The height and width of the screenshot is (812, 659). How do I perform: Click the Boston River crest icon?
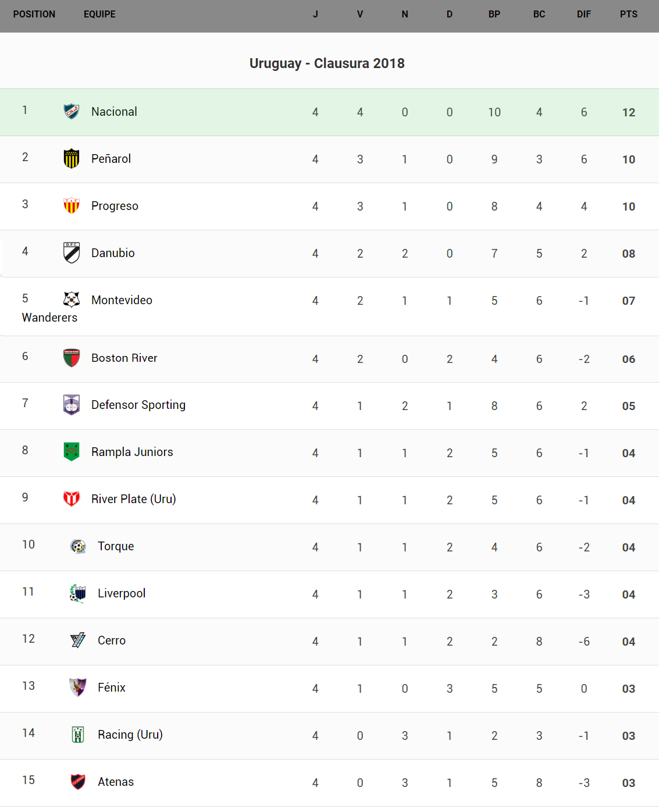72,358
